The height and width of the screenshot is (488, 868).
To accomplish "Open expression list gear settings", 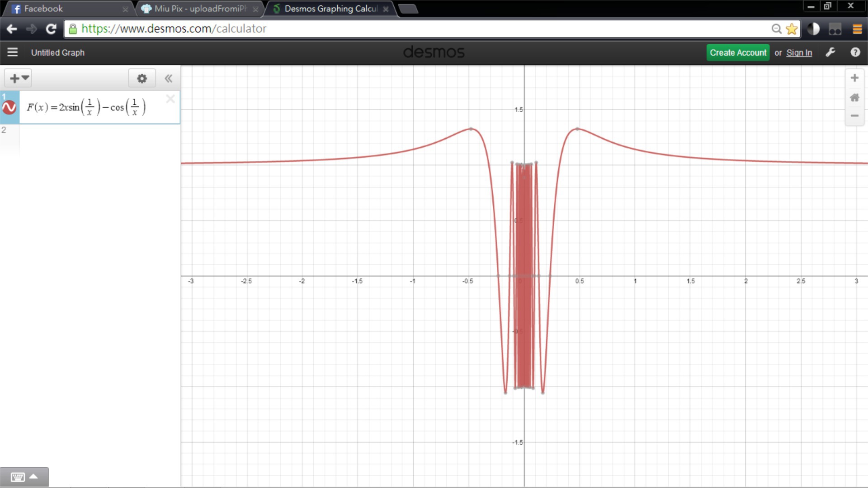I will point(142,79).
